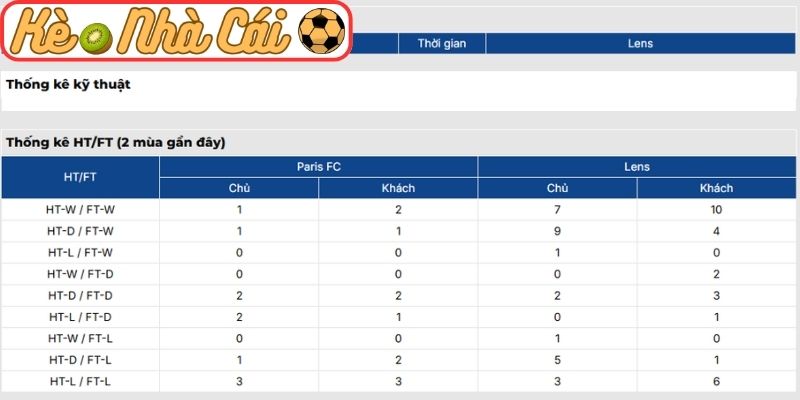Click the HT-W / FT-L row label
Viewport: 800px width, 400px height.
coord(80,338)
